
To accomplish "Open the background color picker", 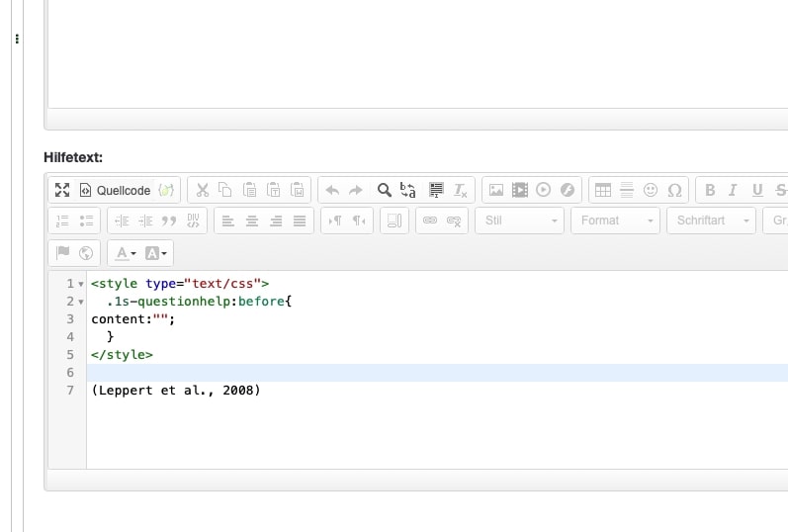I will 157,253.
